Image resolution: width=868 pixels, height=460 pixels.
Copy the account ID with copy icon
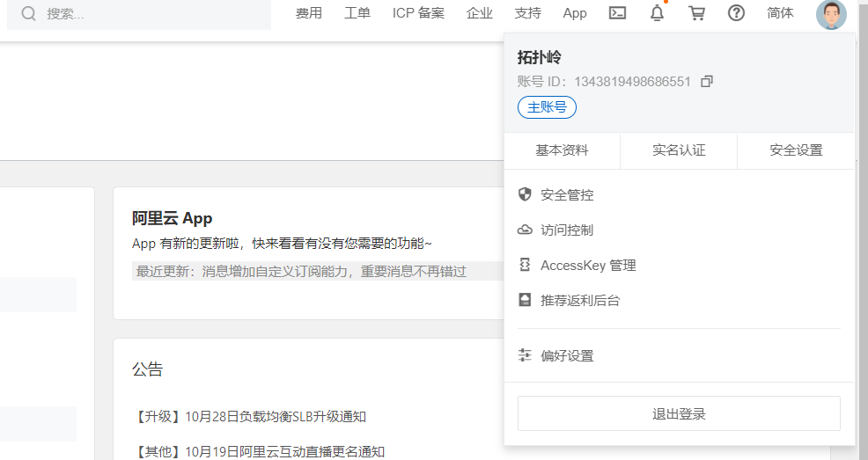pos(707,81)
